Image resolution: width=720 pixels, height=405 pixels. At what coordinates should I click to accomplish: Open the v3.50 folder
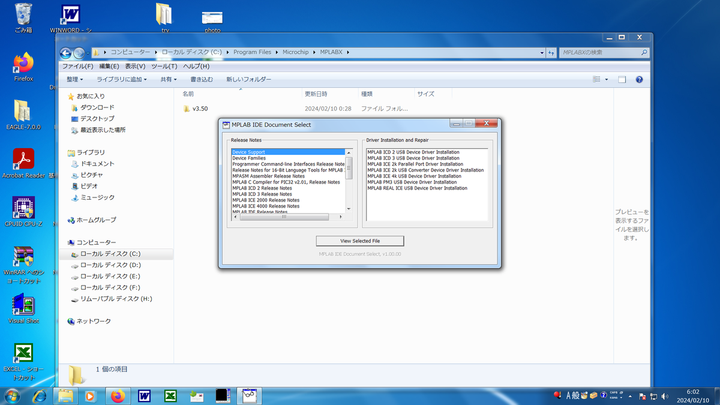pos(200,108)
